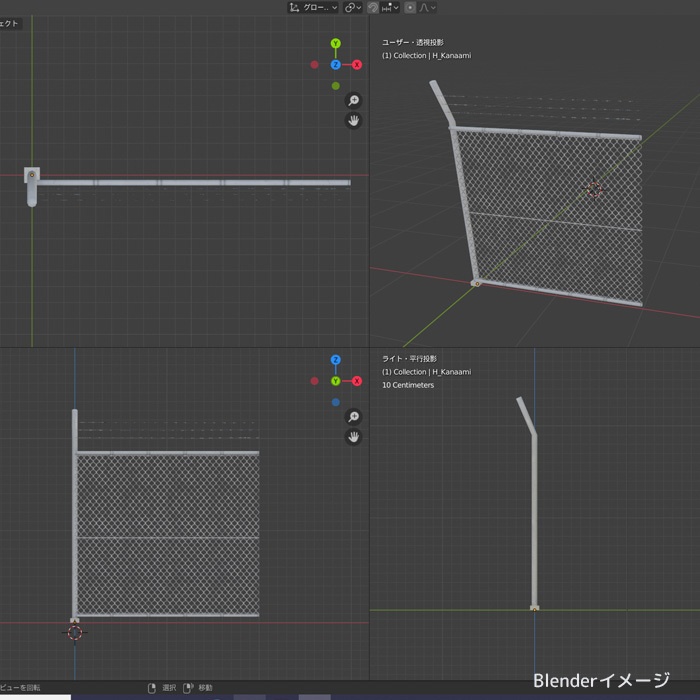Open the snapping options dropdown beside magnet

tap(390, 8)
